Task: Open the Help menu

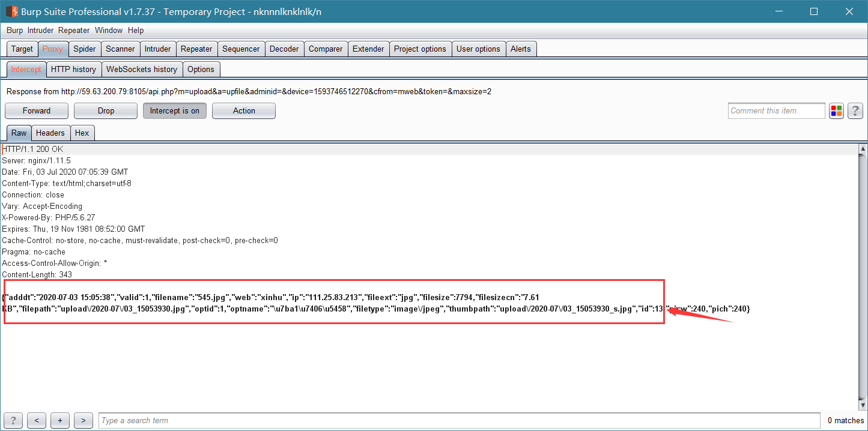Action: point(136,30)
